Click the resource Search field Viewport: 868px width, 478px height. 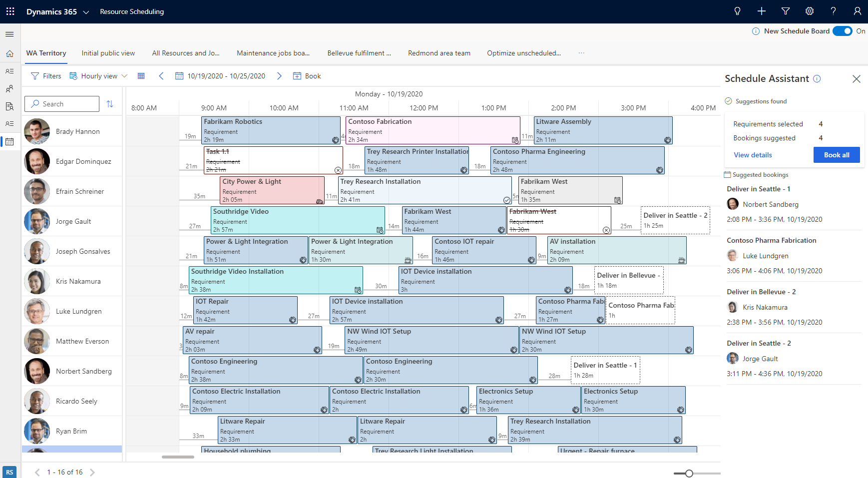[62, 104]
